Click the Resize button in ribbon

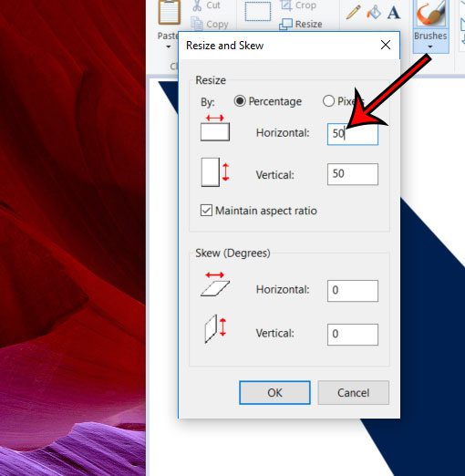(301, 24)
